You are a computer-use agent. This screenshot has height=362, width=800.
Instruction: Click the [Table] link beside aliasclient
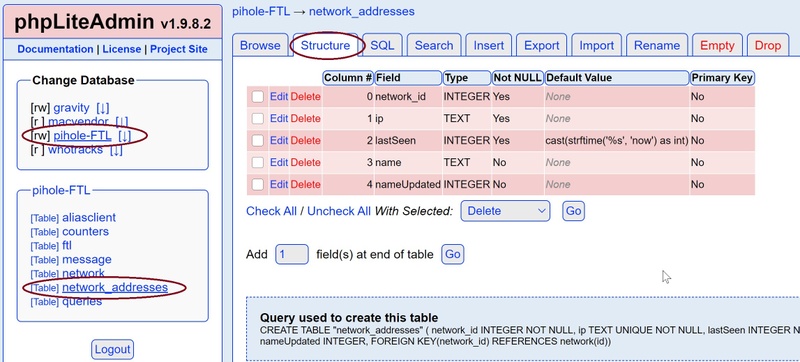[45, 218]
